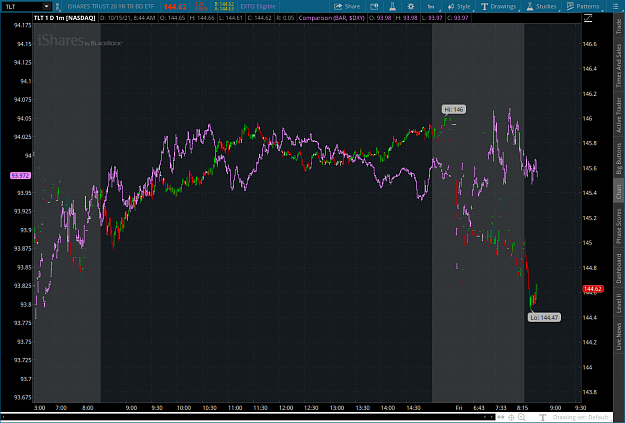Switch to Times And Sales side tab
Image resolution: width=625 pixels, height=423 pixels.
pyautogui.click(x=619, y=65)
